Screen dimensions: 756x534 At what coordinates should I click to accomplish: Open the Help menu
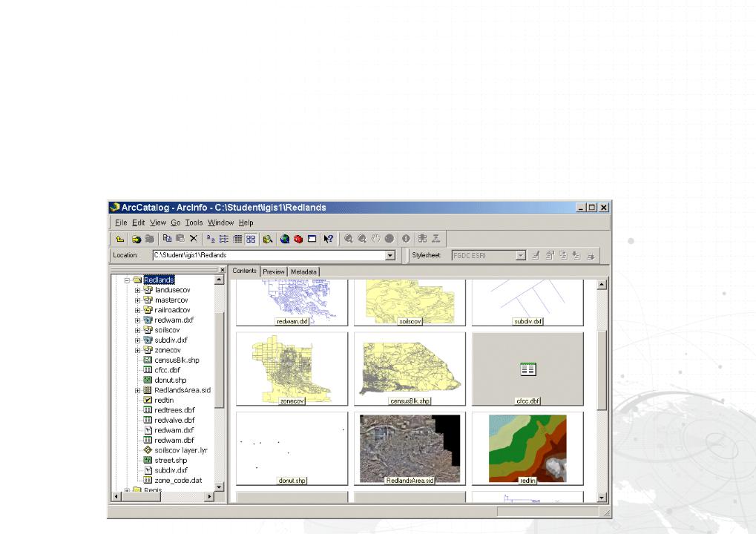(x=246, y=222)
